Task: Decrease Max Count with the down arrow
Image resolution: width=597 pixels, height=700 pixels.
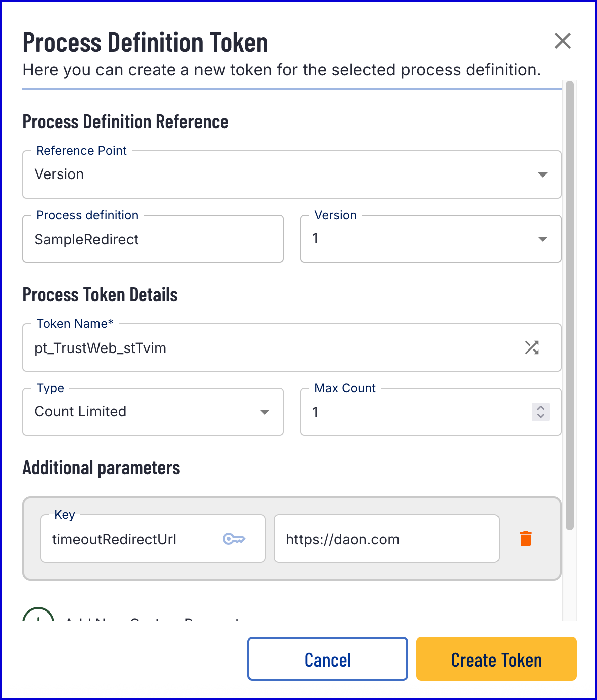Action: [x=541, y=416]
